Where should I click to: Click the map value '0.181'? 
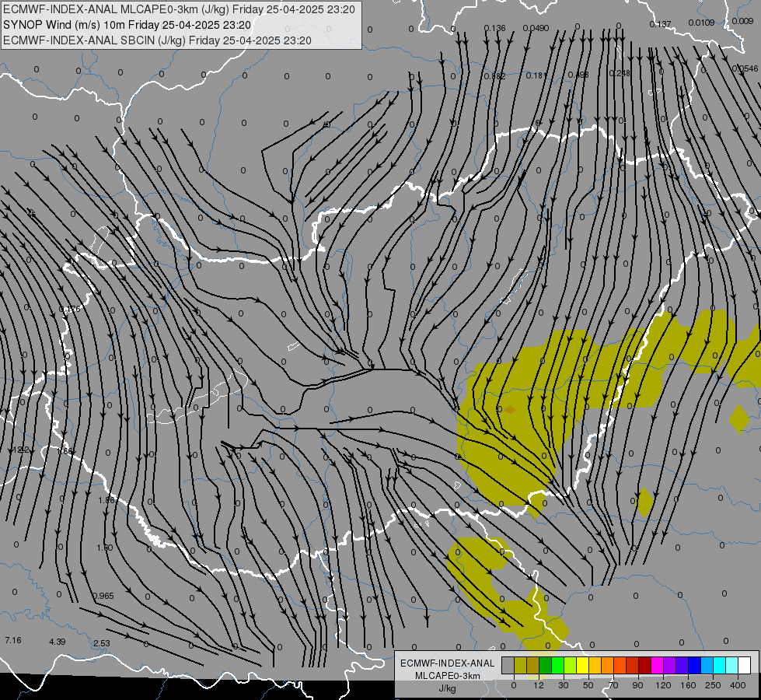pos(536,75)
